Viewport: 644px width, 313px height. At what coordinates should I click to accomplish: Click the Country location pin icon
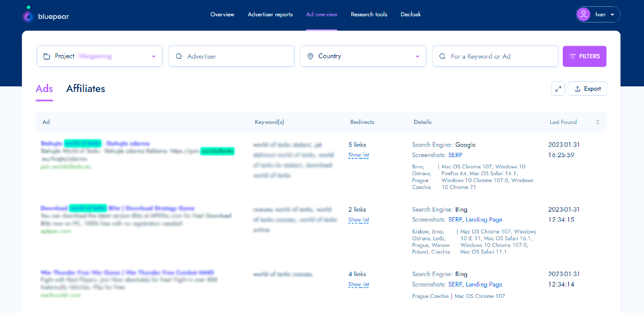coord(310,56)
